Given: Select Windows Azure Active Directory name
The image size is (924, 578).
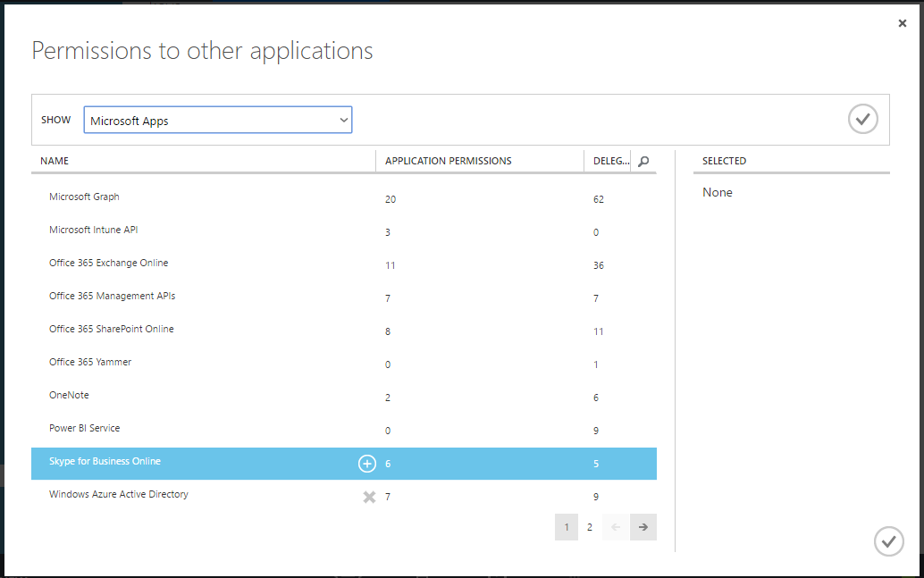Looking at the screenshot, I should pos(119,494).
